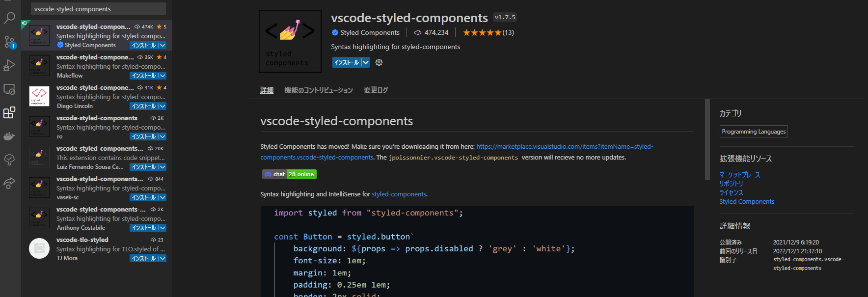Open Source Control view with badge

pyautogui.click(x=9, y=42)
